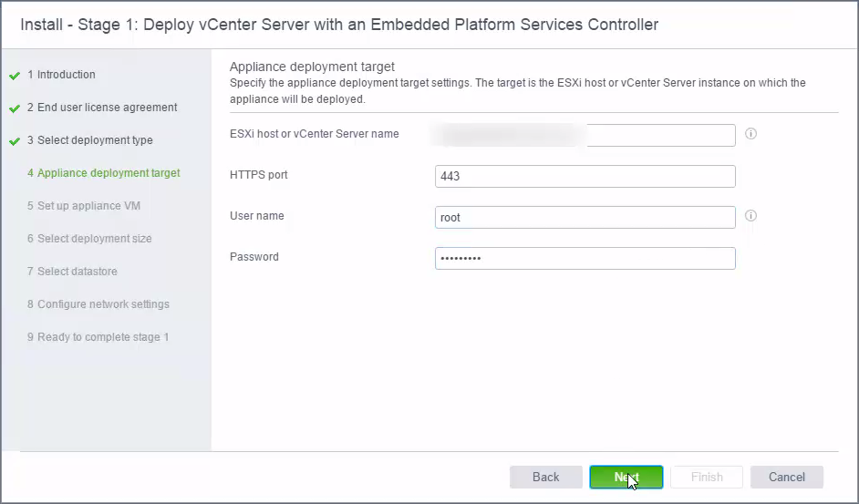The height and width of the screenshot is (504, 859).
Task: Open step 8 Configure network settings
Action: (98, 304)
